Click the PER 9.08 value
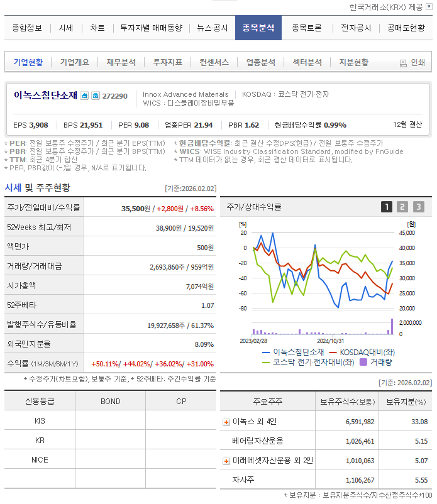This screenshot has width=437, height=504. point(141,125)
